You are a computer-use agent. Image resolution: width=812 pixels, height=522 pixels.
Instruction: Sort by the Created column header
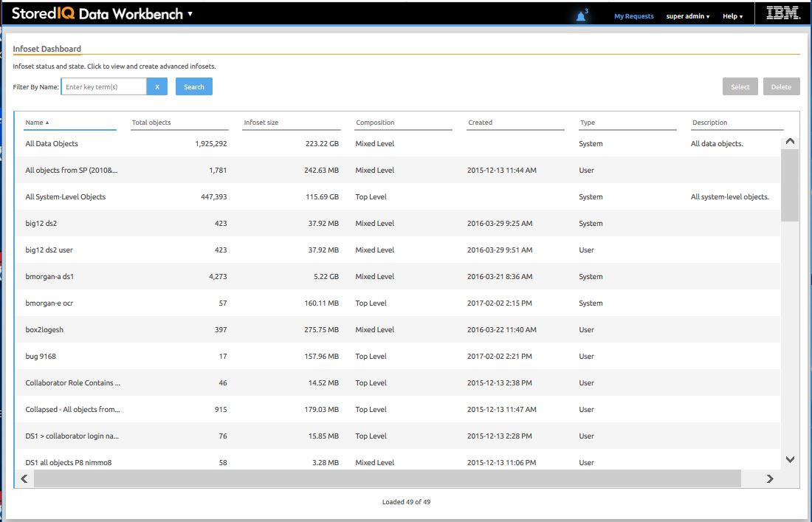515,123
